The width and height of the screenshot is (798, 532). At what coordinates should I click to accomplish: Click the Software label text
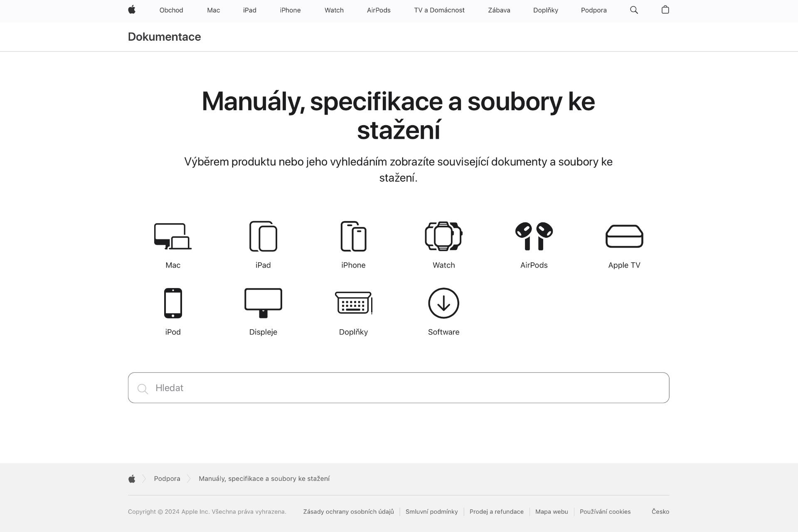pyautogui.click(x=443, y=332)
